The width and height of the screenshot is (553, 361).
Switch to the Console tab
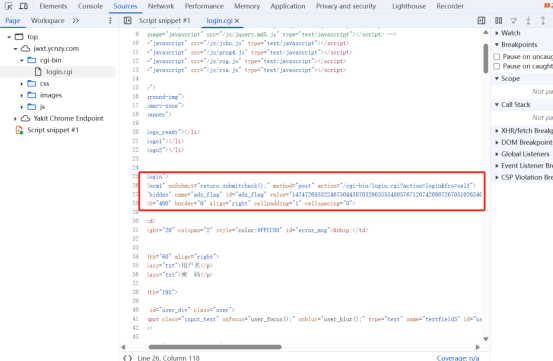pyautogui.click(x=90, y=6)
